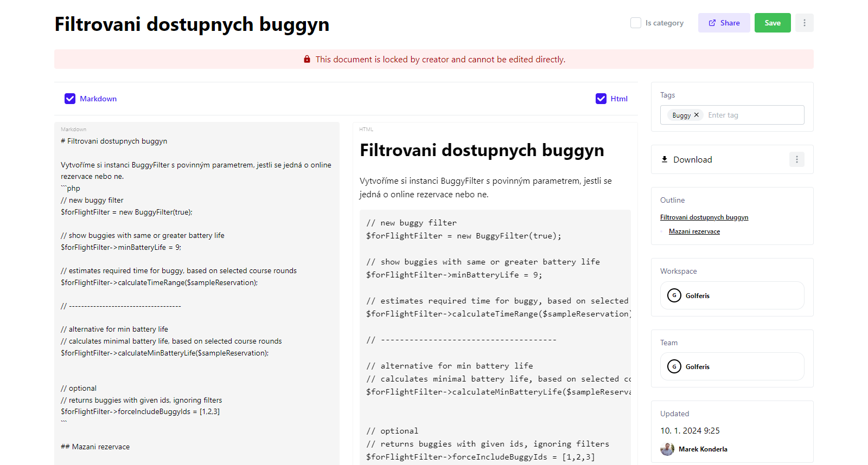
Task: Click the Share external-link icon
Action: (x=712, y=23)
